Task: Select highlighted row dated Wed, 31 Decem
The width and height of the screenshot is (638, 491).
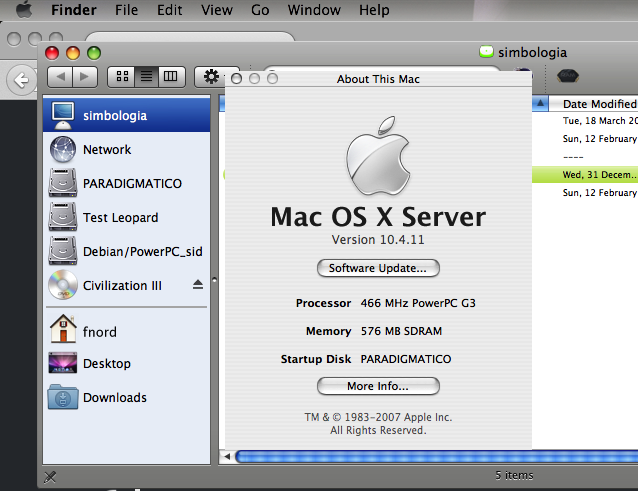Action: coord(585,175)
